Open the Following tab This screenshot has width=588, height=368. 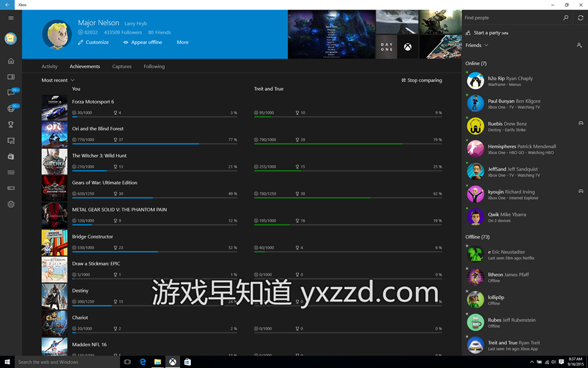(154, 66)
